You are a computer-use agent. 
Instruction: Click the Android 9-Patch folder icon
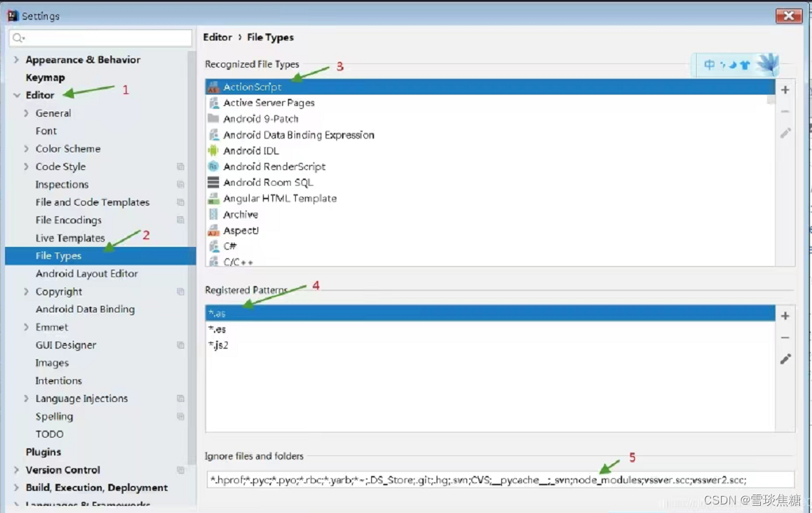(213, 119)
